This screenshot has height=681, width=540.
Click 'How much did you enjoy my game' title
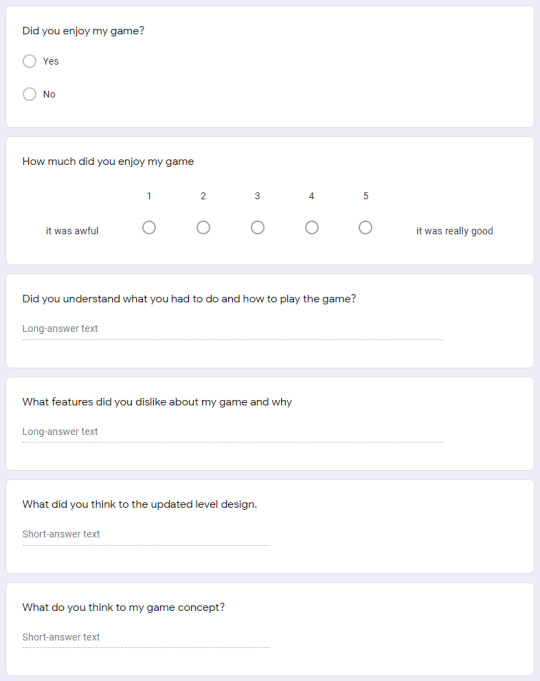coord(108,162)
